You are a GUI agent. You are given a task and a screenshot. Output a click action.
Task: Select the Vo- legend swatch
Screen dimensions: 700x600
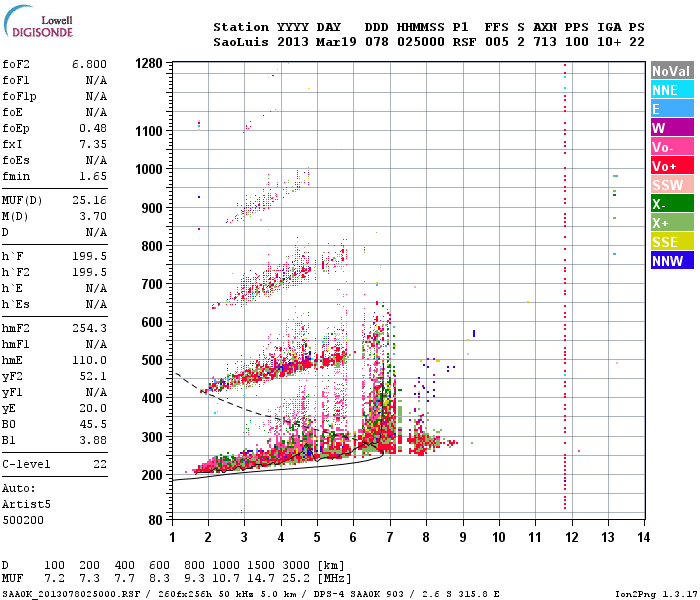point(672,147)
